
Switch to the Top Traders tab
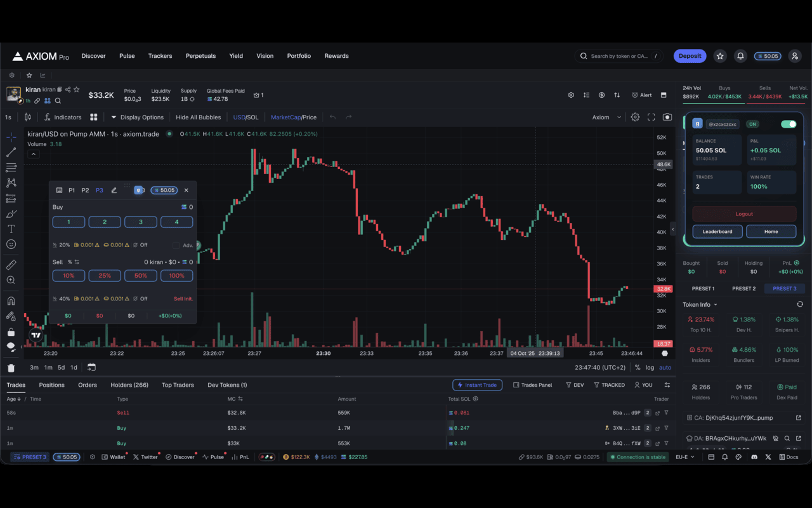[178, 385]
